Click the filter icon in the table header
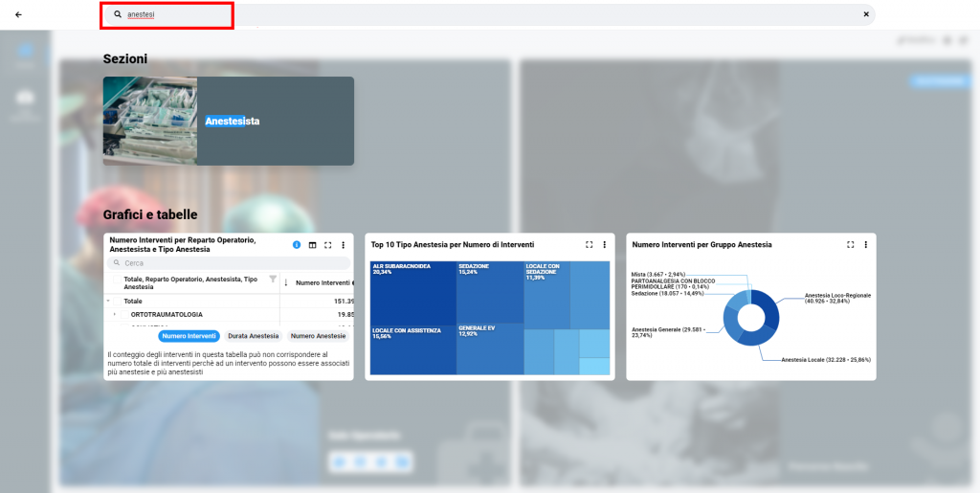This screenshot has width=980, height=493. (273, 280)
